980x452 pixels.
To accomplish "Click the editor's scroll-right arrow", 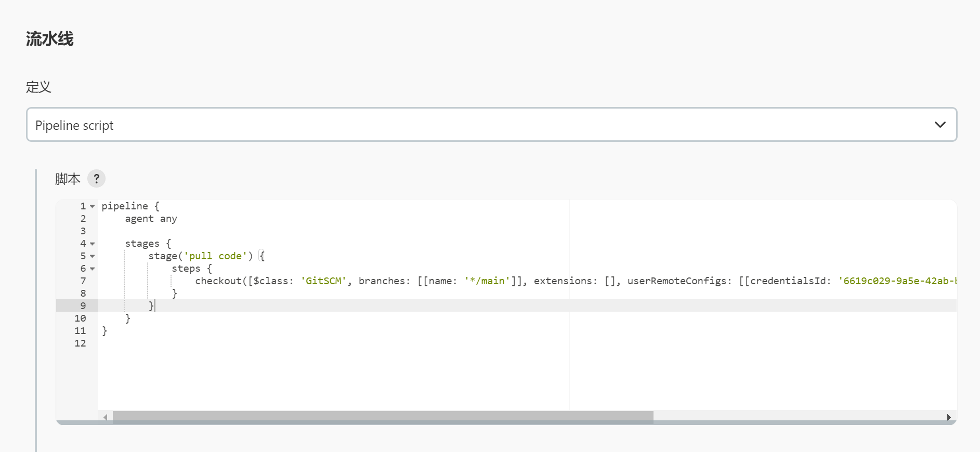I will coord(949,417).
